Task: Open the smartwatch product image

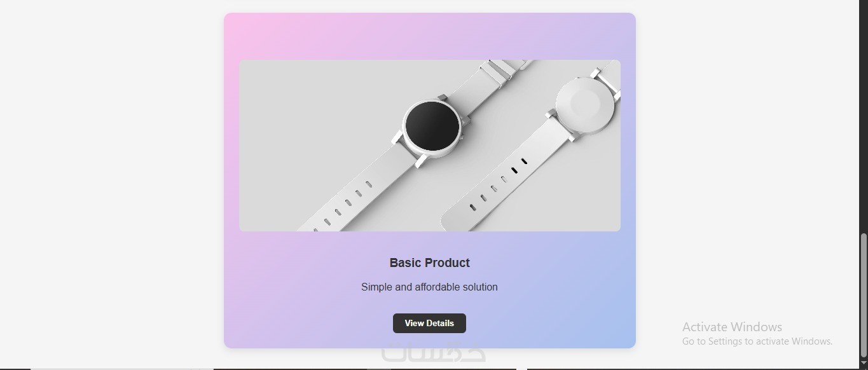Action: click(430, 146)
